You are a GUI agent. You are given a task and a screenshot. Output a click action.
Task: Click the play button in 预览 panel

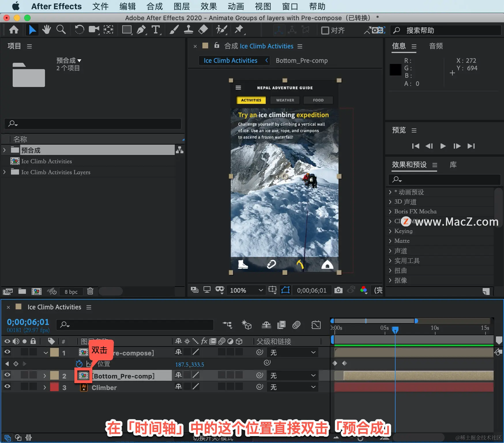(x=443, y=146)
